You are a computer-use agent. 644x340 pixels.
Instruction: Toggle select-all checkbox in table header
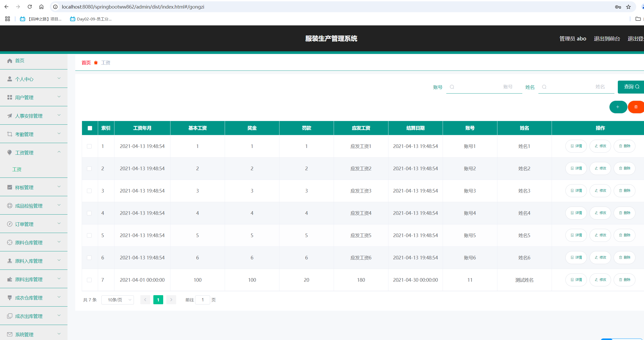90,128
